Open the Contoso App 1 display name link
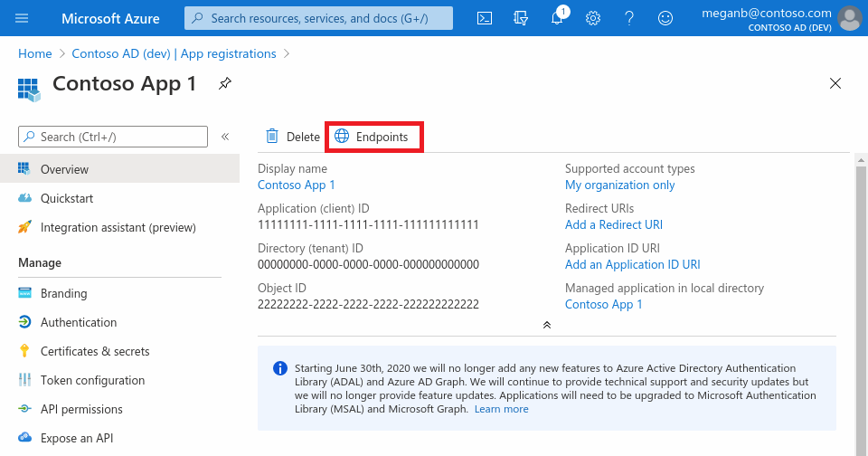 point(297,185)
